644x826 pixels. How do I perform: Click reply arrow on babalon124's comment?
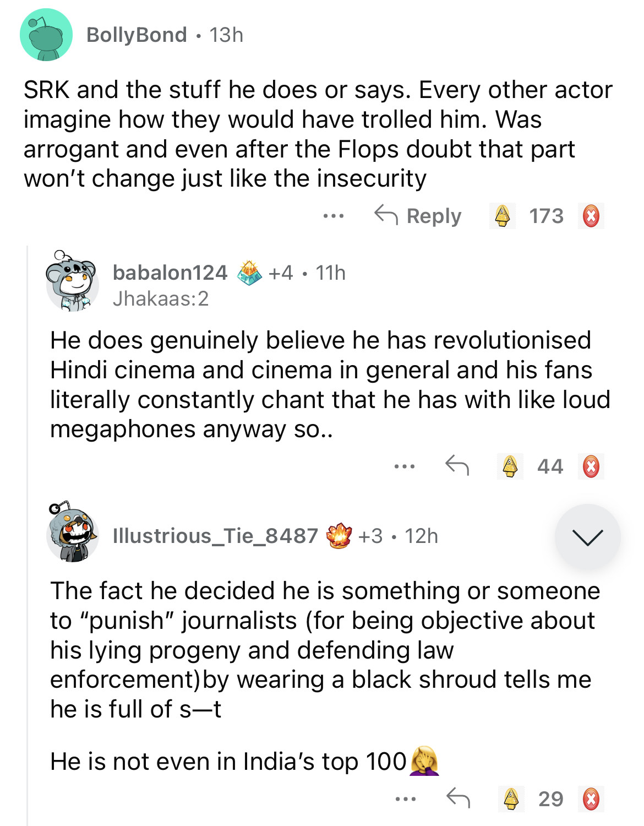tap(457, 466)
